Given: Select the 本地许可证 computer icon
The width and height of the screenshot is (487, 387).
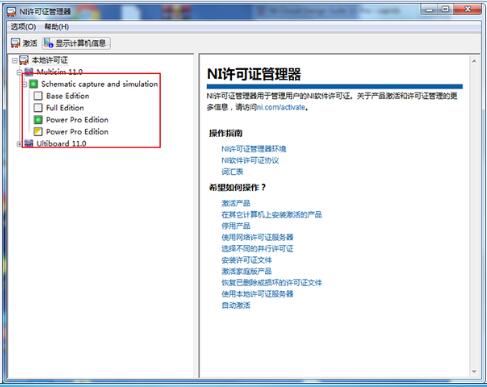Looking at the screenshot, I should coord(24,60).
